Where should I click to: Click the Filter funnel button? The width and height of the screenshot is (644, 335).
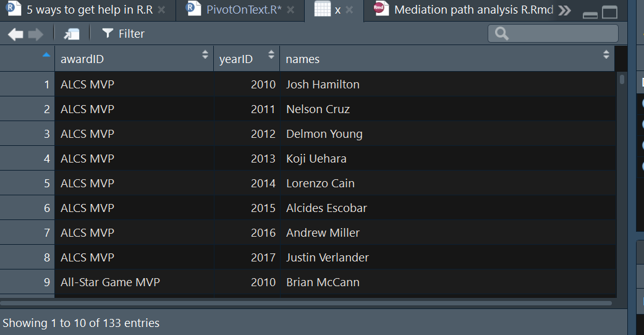point(123,34)
